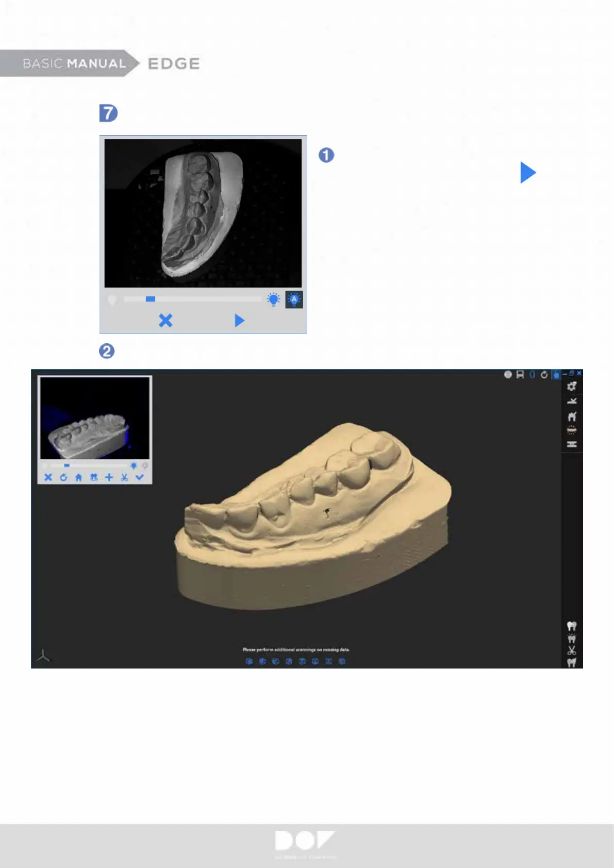Click the circle record icon in top toolbar
The image size is (614, 868).
click(x=508, y=375)
